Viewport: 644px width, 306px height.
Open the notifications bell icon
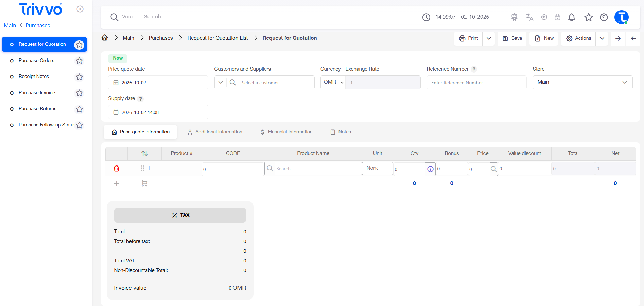572,17
